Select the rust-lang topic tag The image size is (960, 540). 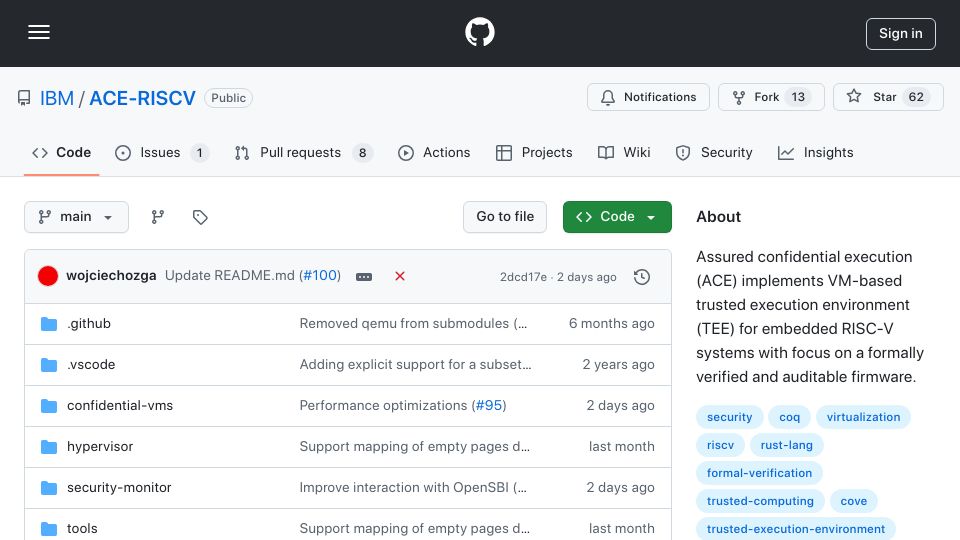[x=786, y=445]
